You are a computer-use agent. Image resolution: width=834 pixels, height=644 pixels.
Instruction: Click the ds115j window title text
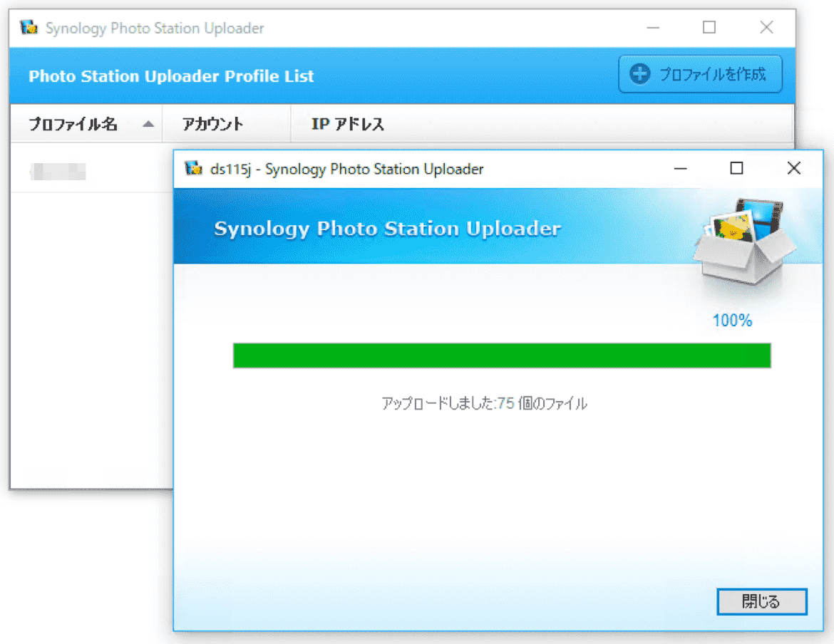[x=347, y=169]
